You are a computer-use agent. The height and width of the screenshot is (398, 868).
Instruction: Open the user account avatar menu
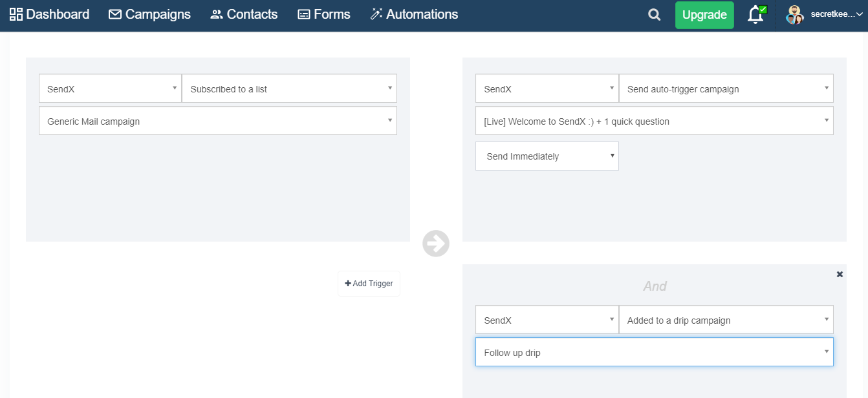[795, 15]
